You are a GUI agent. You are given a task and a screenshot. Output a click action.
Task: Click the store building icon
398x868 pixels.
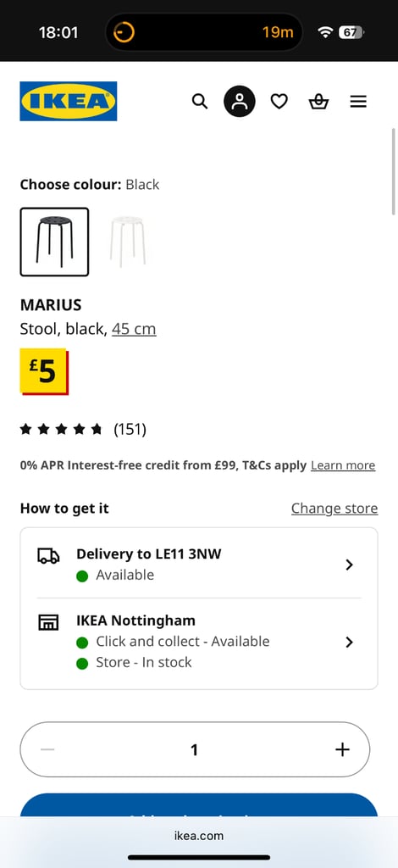pos(48,622)
